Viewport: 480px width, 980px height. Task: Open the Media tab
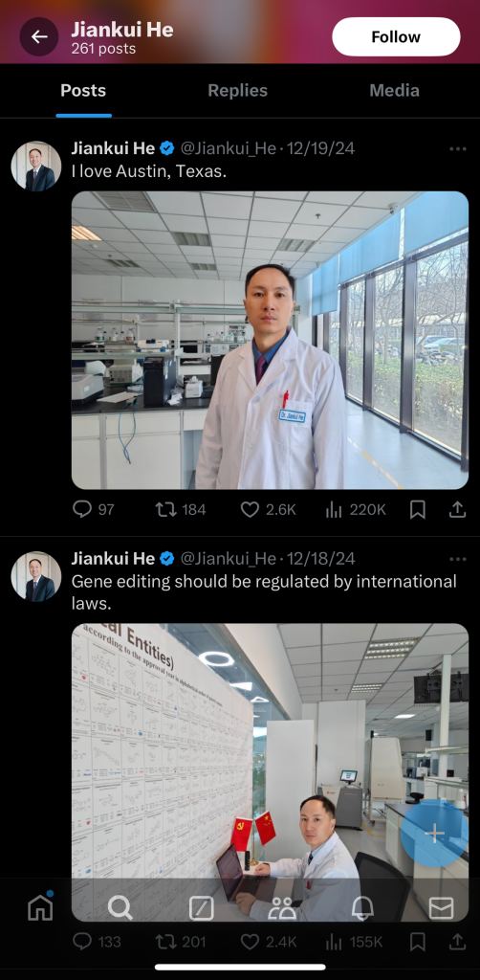(394, 91)
